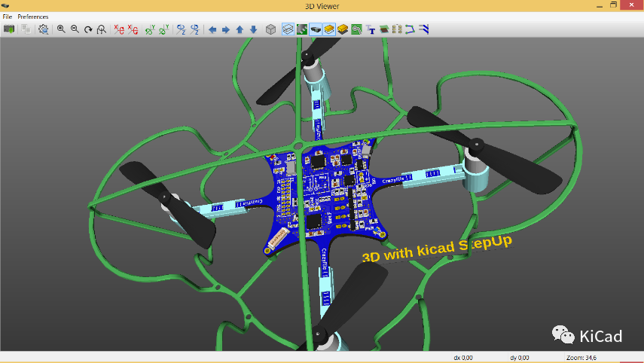The height and width of the screenshot is (363, 644).
Task: Toggle the blue curved-line drawings icon
Action: (x=410, y=29)
